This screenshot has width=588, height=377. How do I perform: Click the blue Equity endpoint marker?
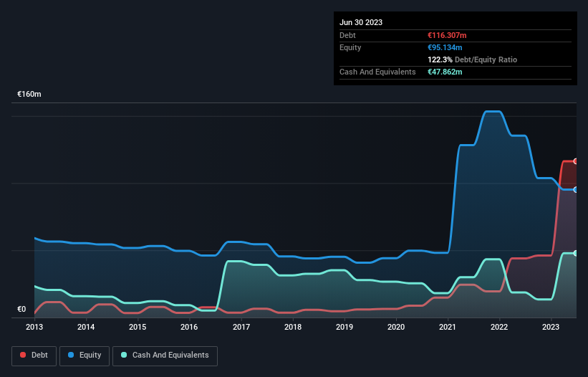tap(576, 190)
